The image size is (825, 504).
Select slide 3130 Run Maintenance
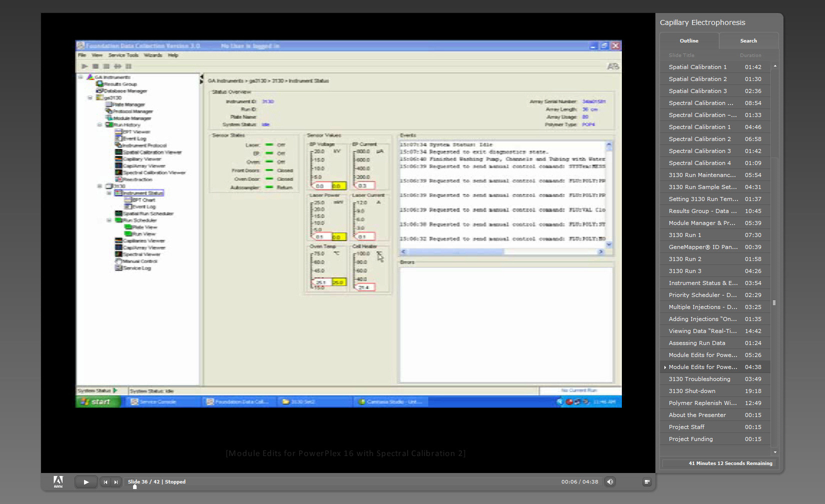715,175
